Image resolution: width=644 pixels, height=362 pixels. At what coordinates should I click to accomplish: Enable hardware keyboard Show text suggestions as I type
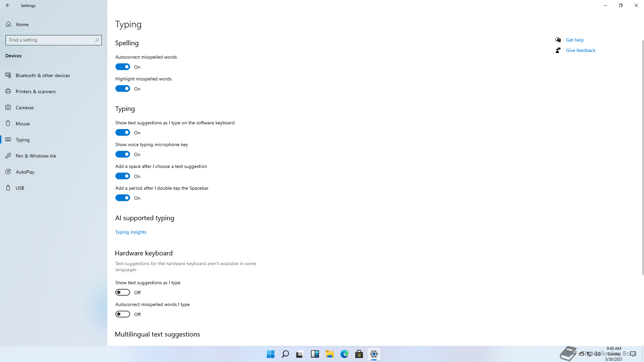point(123,292)
